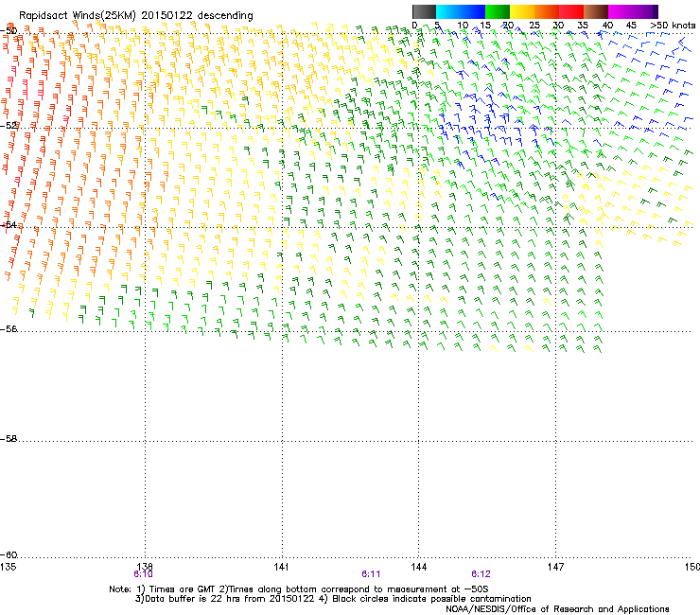Click the yellow 20-25 knots color segment
The width and height of the screenshot is (700, 615).
tap(522, 11)
